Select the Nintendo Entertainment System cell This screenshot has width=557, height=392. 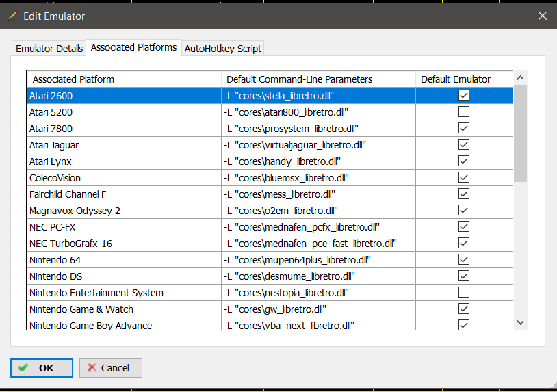(x=124, y=293)
